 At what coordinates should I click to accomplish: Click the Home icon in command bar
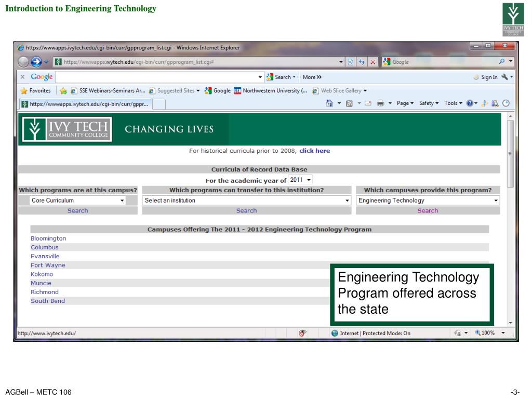click(329, 103)
